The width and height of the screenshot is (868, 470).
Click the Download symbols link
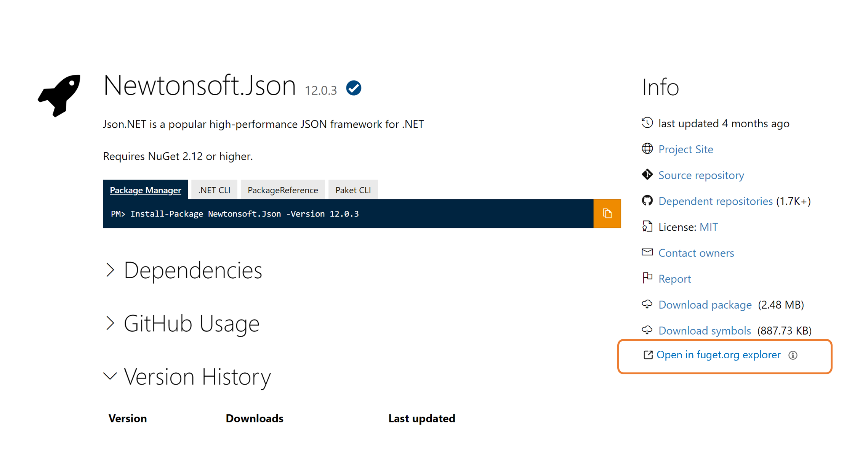click(x=705, y=330)
